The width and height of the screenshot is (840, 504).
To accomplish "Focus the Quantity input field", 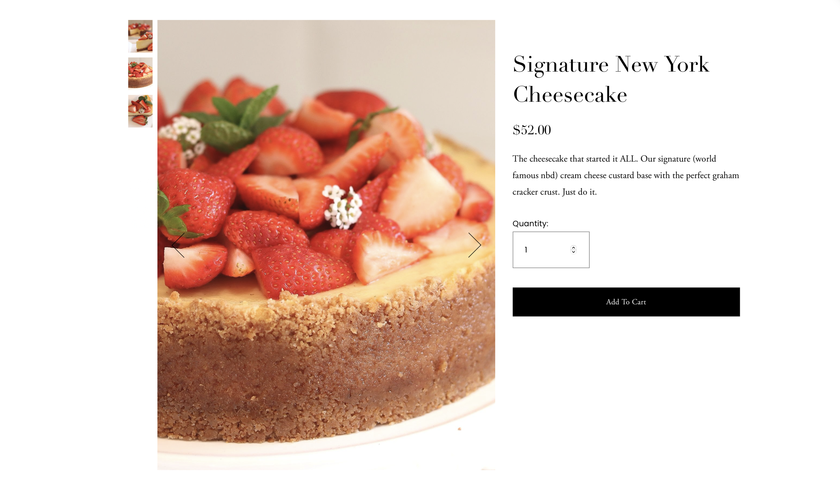I will (x=551, y=249).
